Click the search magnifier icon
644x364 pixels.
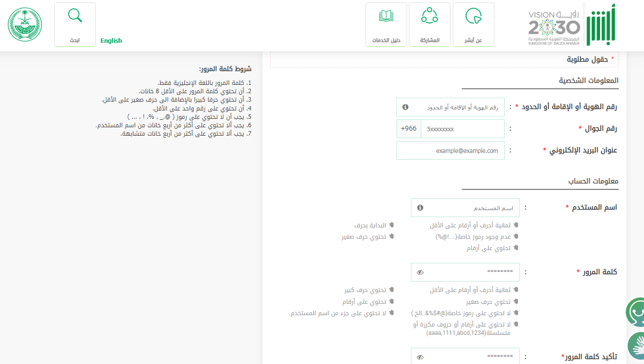[x=75, y=16]
